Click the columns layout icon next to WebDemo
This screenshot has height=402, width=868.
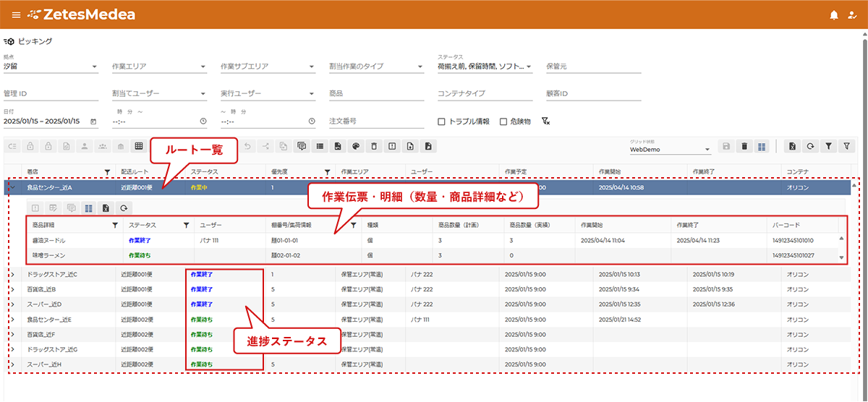(x=762, y=146)
